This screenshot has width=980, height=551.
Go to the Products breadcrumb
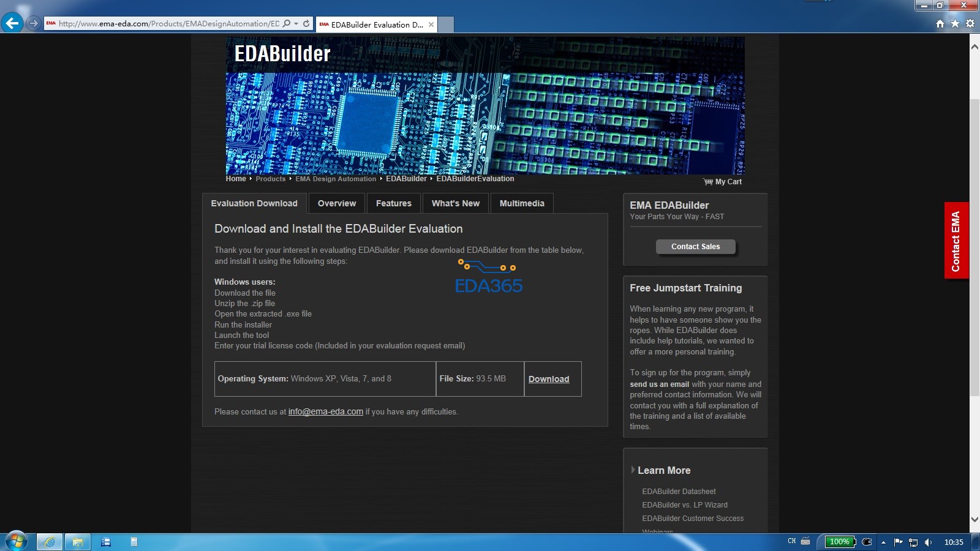tap(271, 179)
